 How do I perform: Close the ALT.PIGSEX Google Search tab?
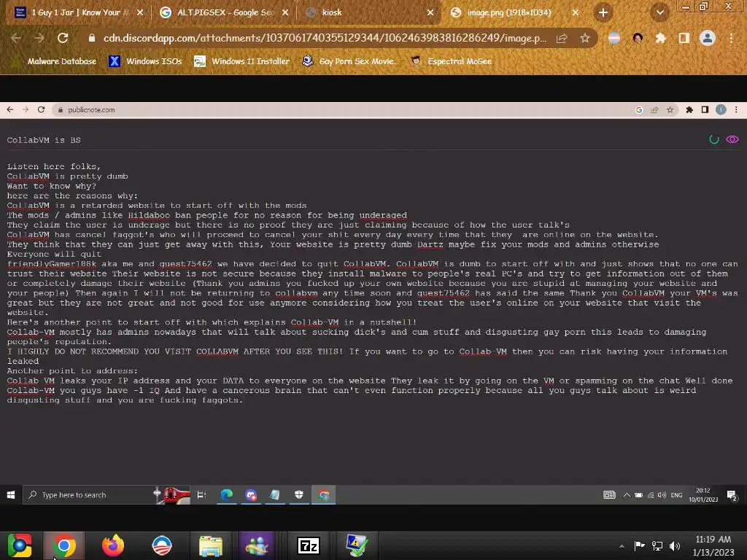coord(285,12)
